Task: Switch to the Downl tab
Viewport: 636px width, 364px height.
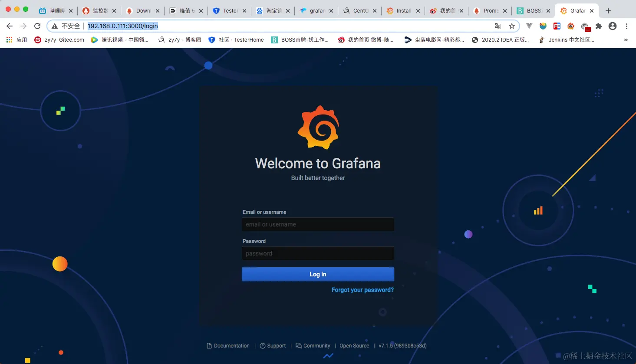Action: tap(142, 11)
